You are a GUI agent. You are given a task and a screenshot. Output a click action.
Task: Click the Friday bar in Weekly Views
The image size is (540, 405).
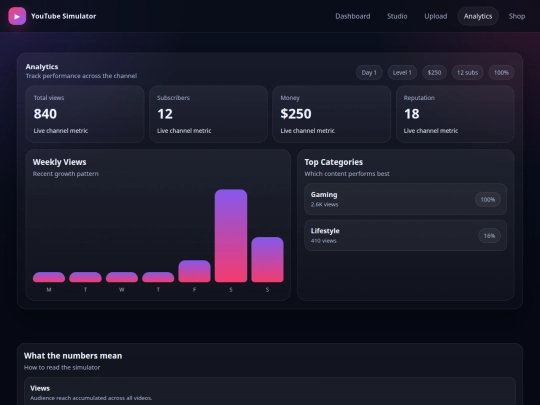195,271
